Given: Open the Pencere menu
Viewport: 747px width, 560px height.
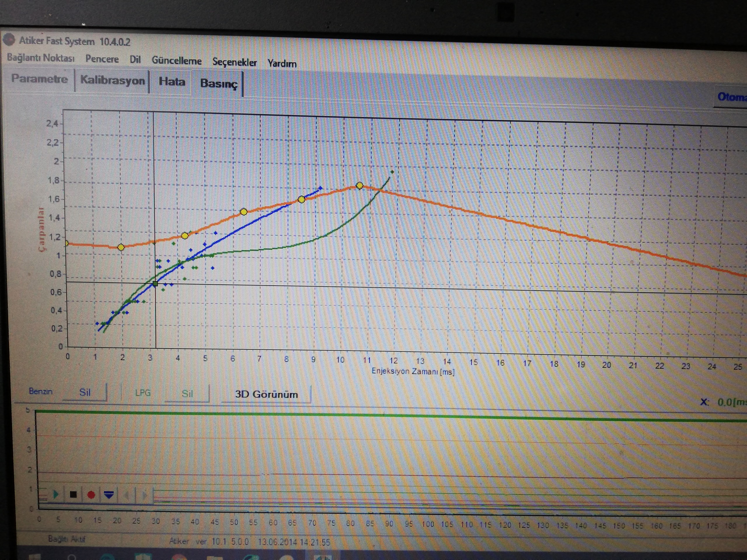Looking at the screenshot, I should pos(102,59).
